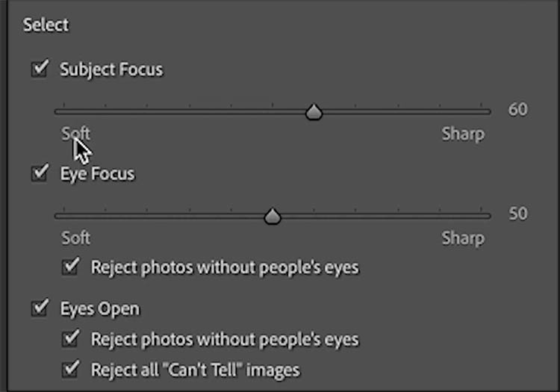Uncheck Reject photos without eyes under Eyes Open
The image size is (560, 392).
tap(70, 339)
